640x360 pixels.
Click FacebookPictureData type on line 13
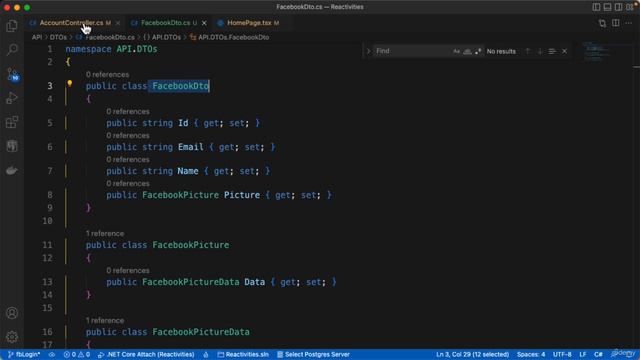[191, 282]
